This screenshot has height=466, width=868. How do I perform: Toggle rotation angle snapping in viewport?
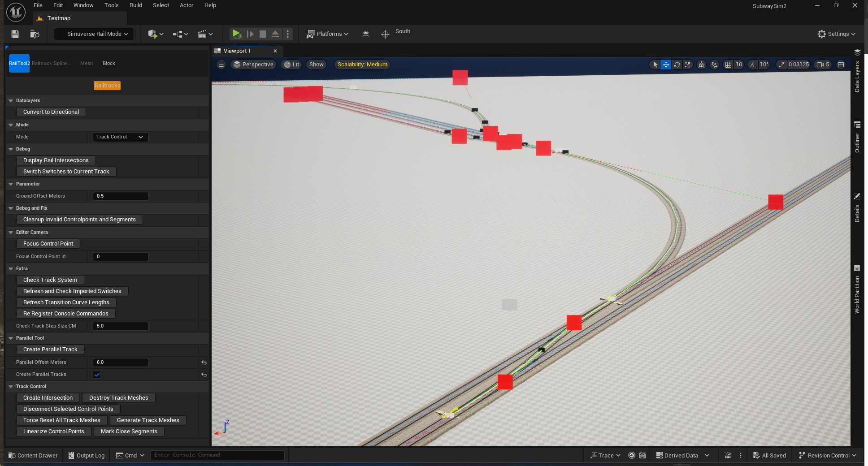753,65
